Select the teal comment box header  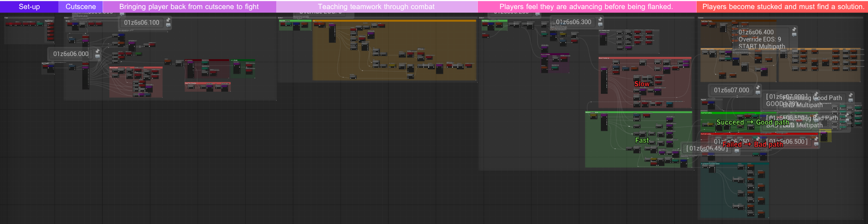pos(735,163)
